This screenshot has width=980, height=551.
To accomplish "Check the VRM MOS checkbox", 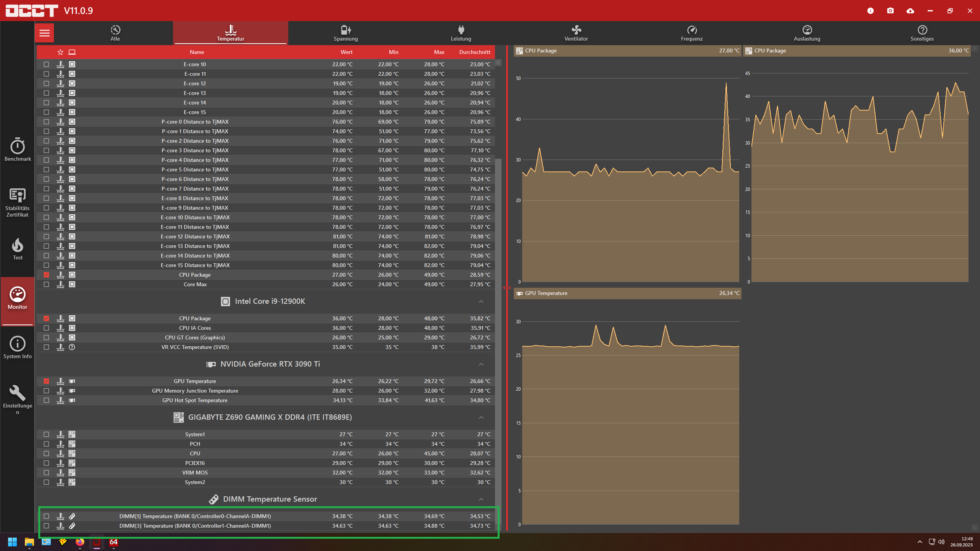I will pyautogui.click(x=46, y=473).
